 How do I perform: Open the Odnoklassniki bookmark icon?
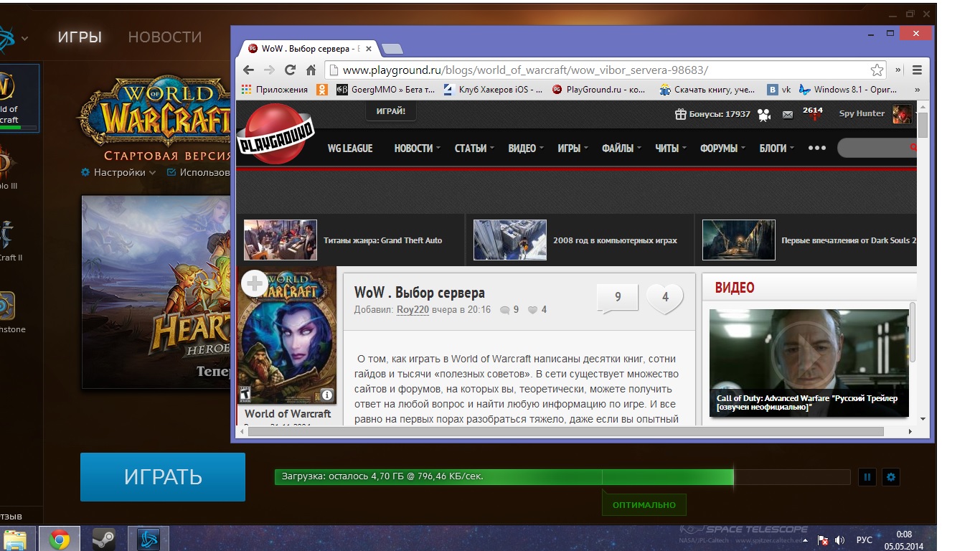tap(322, 90)
